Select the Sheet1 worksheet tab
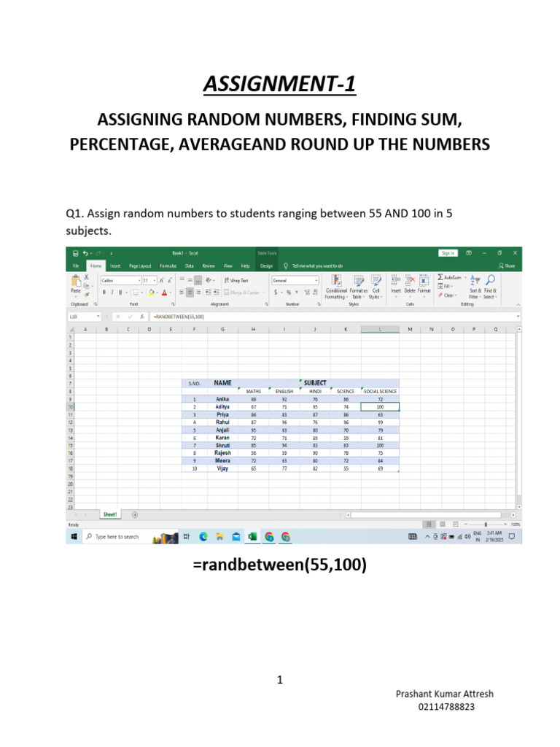Screen dimensions: 560x747 point(110,514)
